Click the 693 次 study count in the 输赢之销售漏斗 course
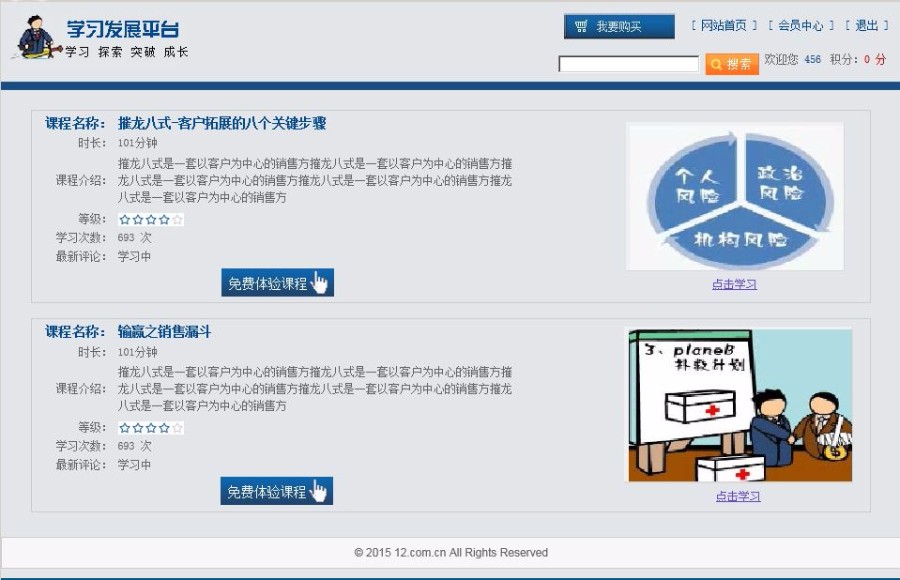 coord(134,446)
